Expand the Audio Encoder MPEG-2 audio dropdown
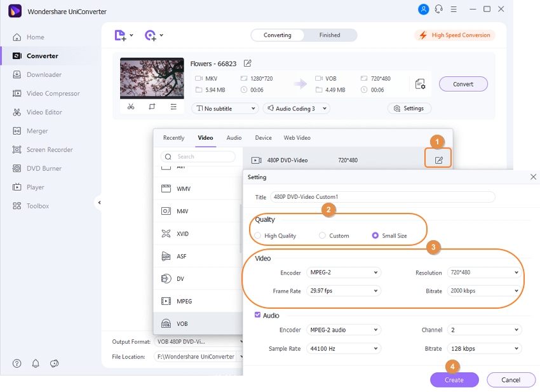 [344, 330]
